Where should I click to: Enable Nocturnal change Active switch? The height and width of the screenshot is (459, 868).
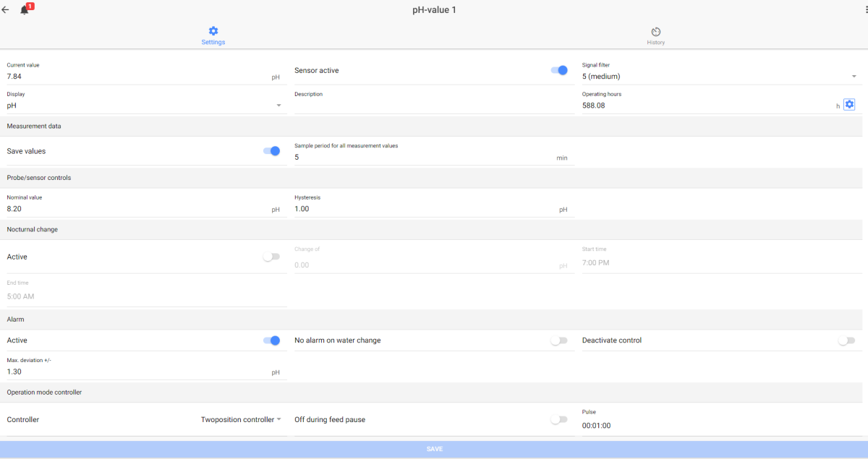pos(271,257)
